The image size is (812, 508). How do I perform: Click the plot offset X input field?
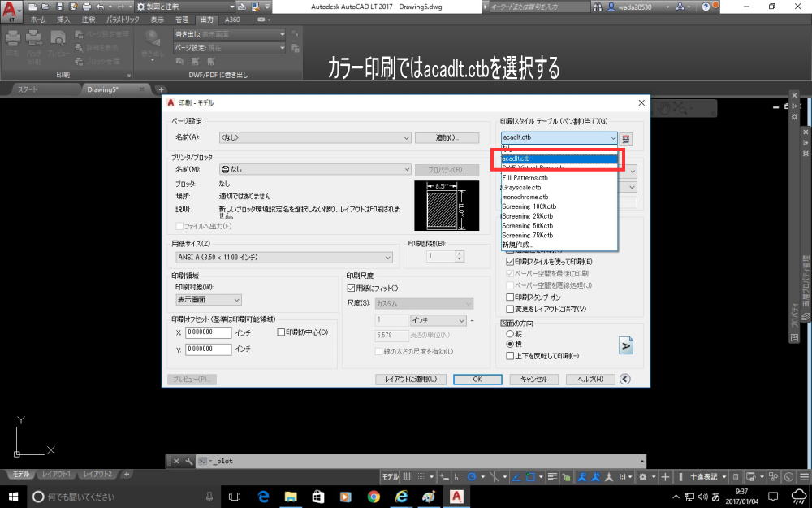[x=208, y=332]
